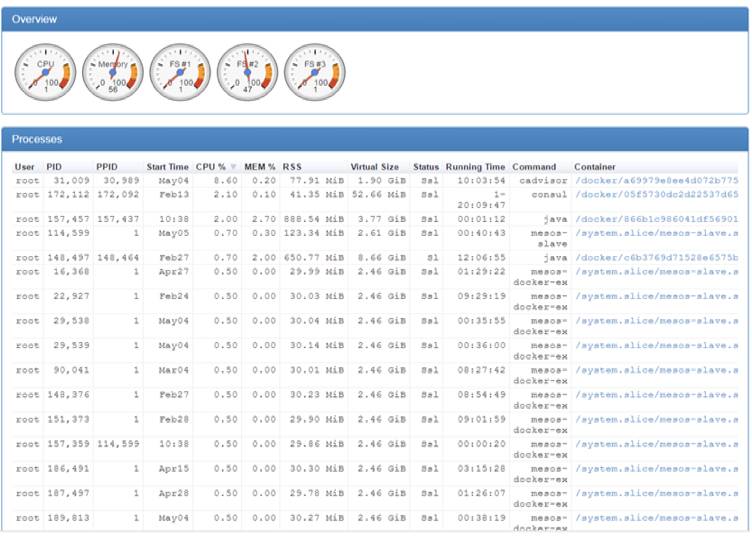Select start time Apr27
This screenshot has height=540, width=752.
pos(174,272)
